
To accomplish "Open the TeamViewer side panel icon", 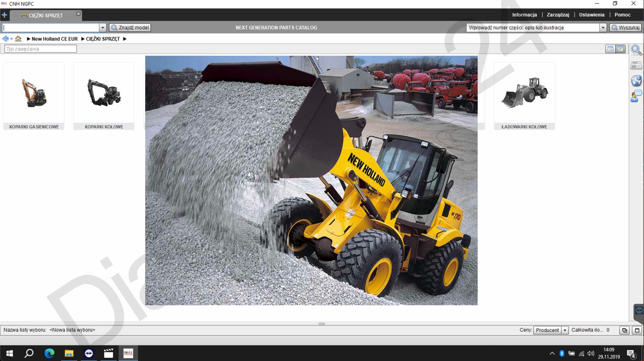I will [639, 310].
